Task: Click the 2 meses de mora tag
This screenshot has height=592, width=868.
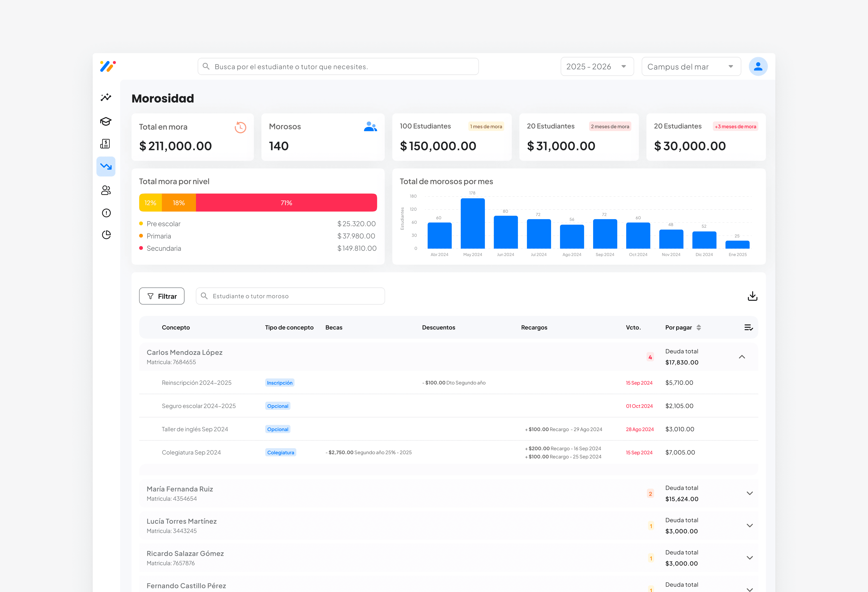Action: [610, 127]
